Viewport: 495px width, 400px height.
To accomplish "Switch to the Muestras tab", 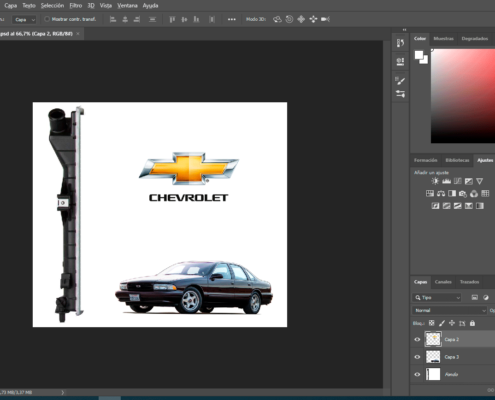I will click(x=443, y=39).
